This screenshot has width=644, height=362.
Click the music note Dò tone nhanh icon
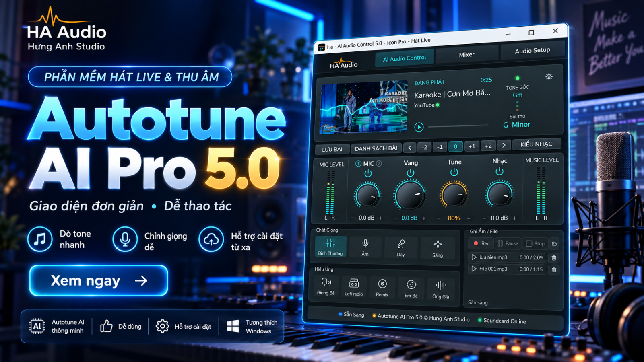click(x=40, y=239)
